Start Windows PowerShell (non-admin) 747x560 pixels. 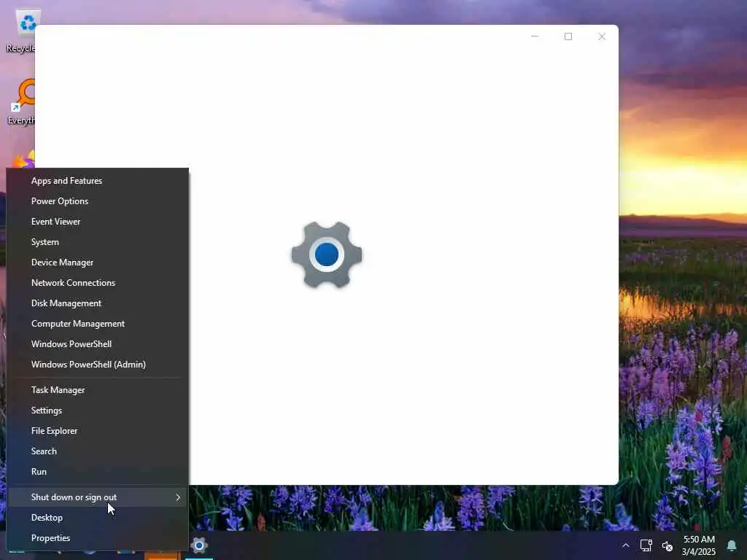coord(98,344)
